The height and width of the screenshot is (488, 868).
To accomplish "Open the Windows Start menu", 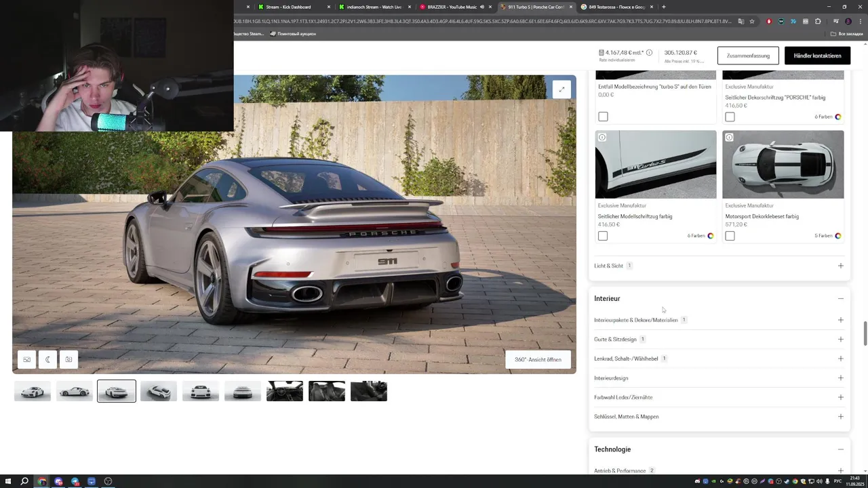I will pyautogui.click(x=7, y=481).
